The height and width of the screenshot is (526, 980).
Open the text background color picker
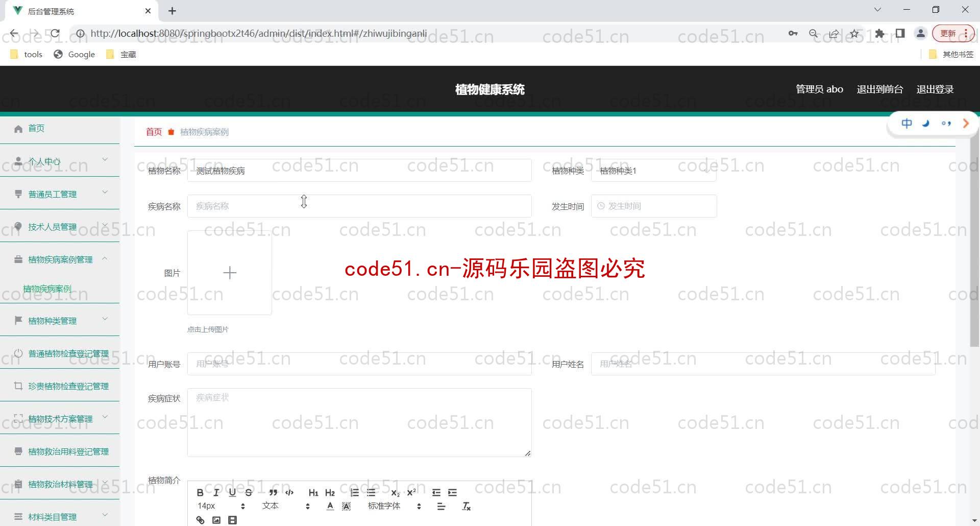point(346,506)
